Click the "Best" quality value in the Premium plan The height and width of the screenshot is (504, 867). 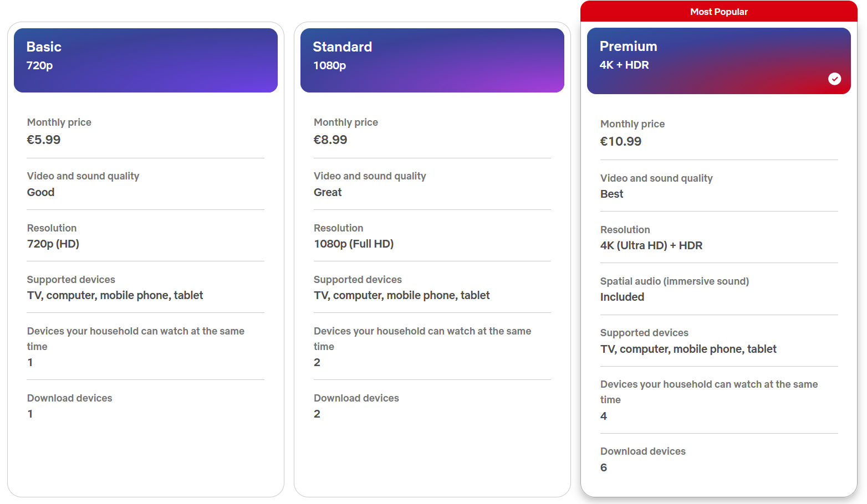pyautogui.click(x=611, y=194)
